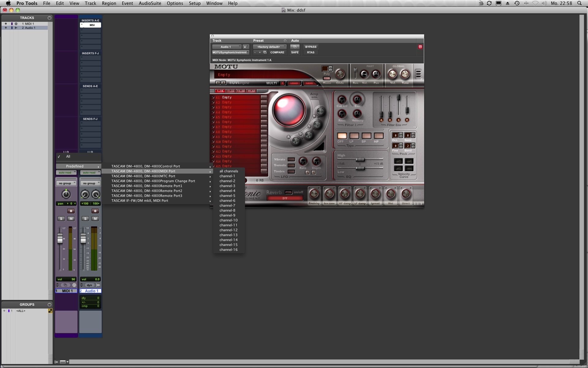
Task: Select the LP filter type button
Action: pyautogui.click(x=354, y=136)
